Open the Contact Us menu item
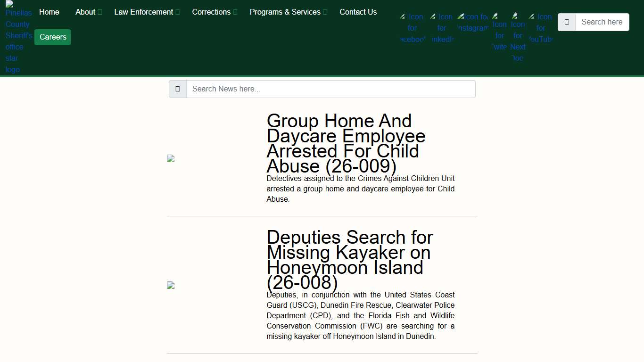Screen dimensions: 644x362 coord(358,12)
